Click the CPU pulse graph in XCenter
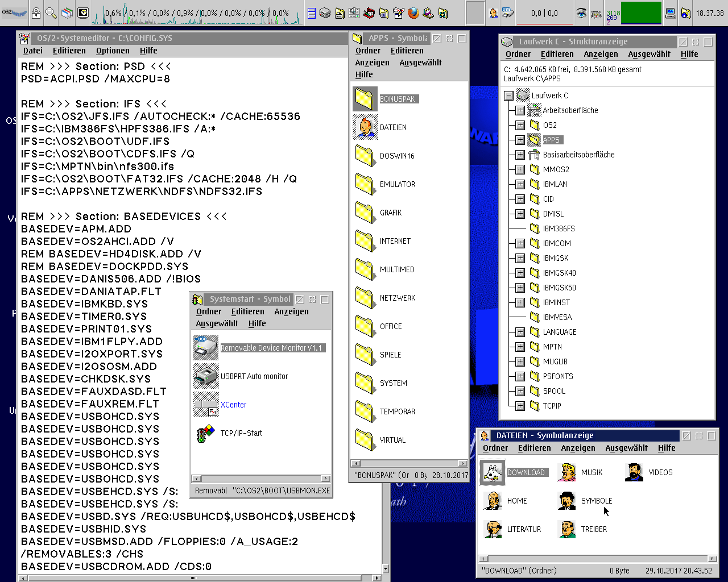This screenshot has height=582, width=728. click(197, 13)
